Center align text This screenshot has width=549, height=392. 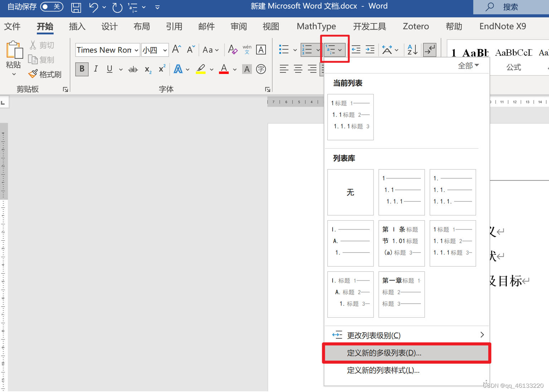click(298, 69)
